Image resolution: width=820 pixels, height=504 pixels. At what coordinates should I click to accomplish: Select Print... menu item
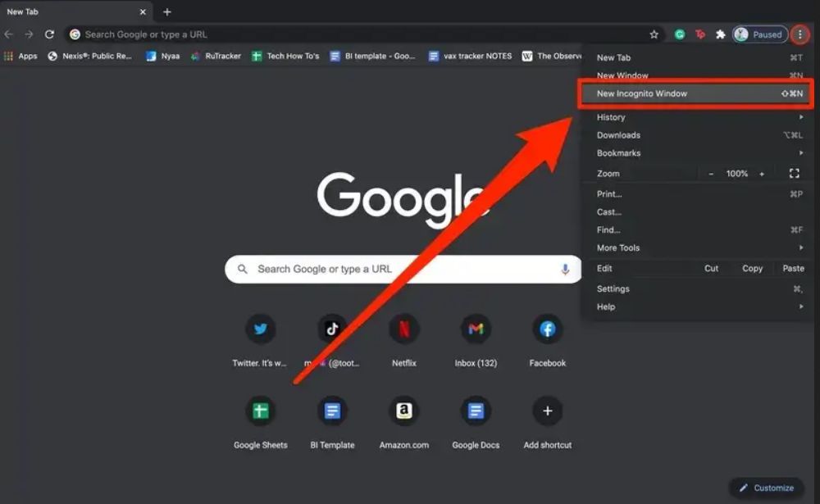pyautogui.click(x=699, y=194)
